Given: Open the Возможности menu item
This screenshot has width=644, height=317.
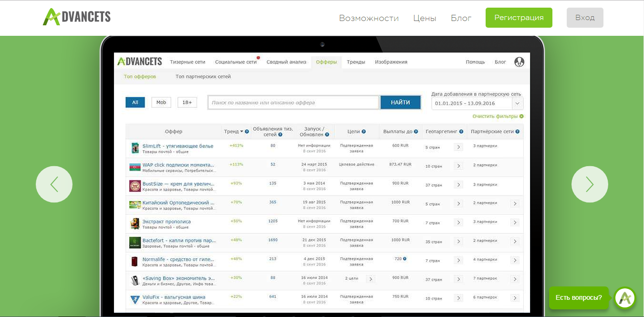Looking at the screenshot, I should click(x=369, y=18).
